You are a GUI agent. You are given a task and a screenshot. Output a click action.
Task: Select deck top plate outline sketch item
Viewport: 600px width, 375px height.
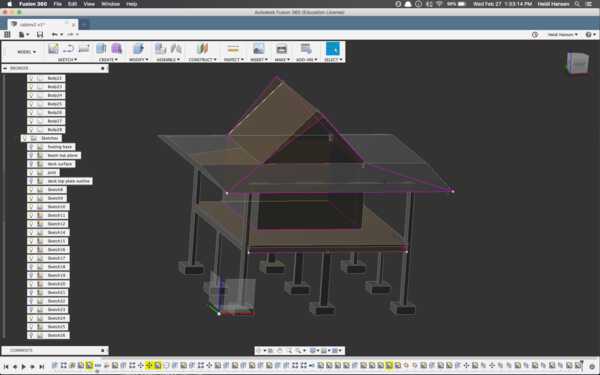click(x=60, y=181)
